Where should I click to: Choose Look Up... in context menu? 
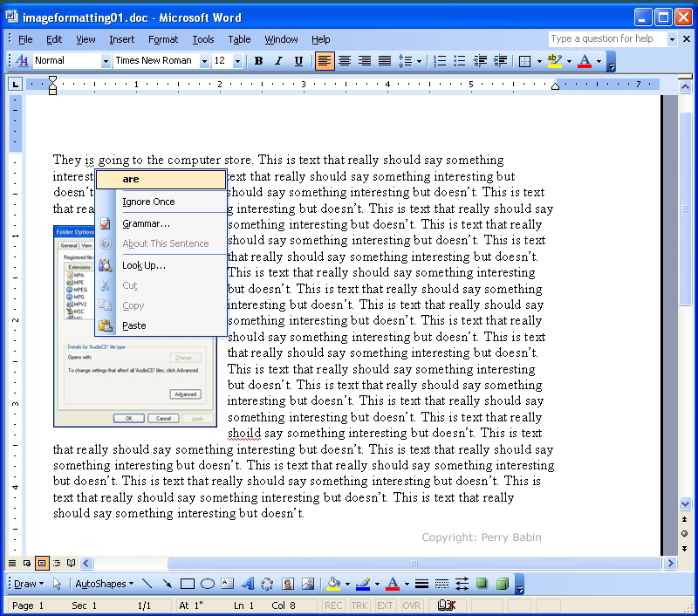coord(161,265)
